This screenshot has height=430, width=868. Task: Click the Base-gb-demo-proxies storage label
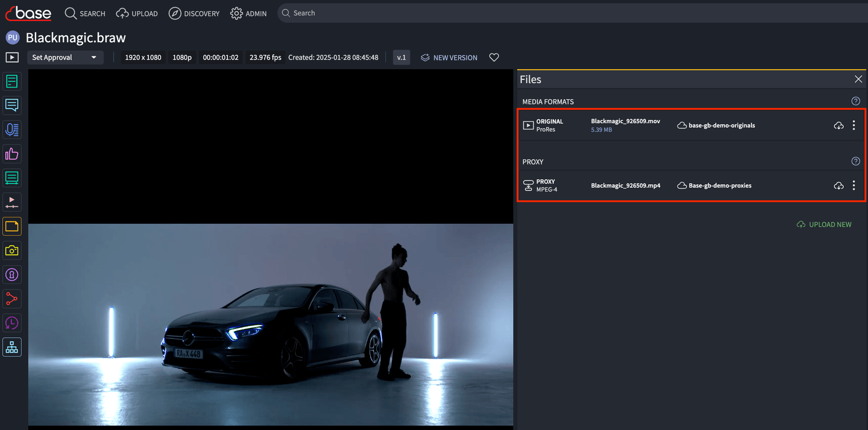click(720, 185)
